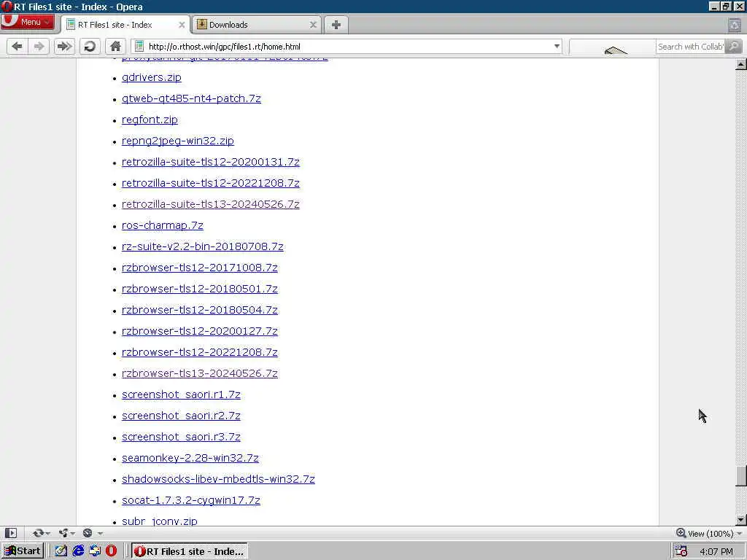Open socat-1.7.3.2-cygwin17.7z link
The image size is (747, 560).
pos(191,500)
